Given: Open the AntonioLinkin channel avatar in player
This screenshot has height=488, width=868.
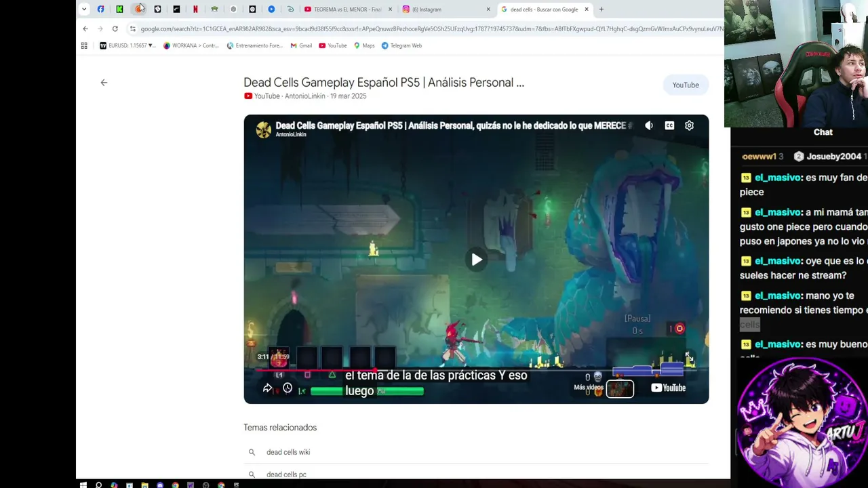Looking at the screenshot, I should point(263,129).
